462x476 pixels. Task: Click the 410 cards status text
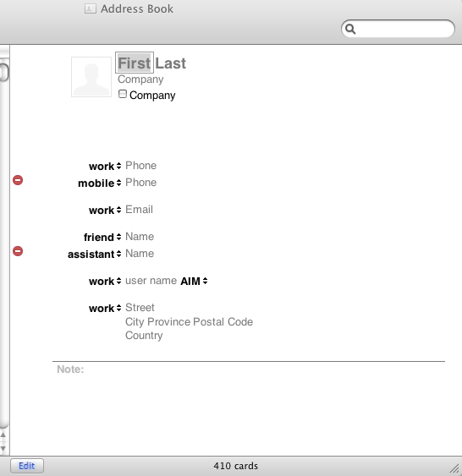pyautogui.click(x=236, y=466)
